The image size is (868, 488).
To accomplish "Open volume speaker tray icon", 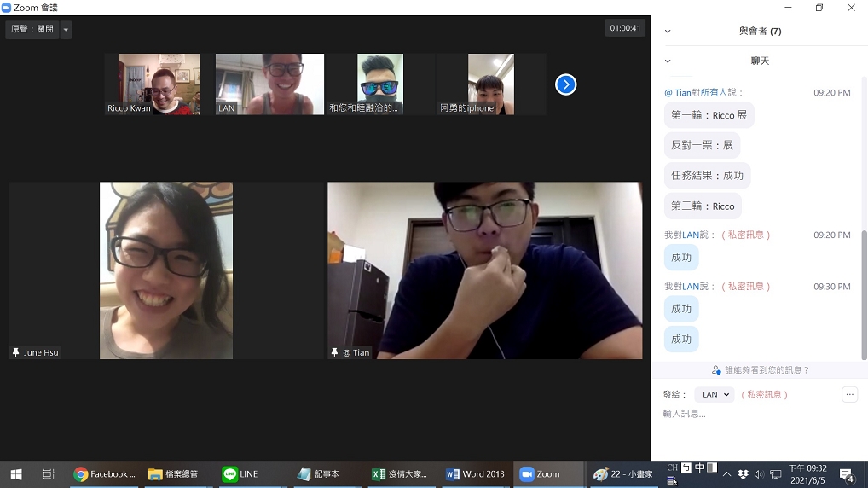I will click(x=759, y=474).
